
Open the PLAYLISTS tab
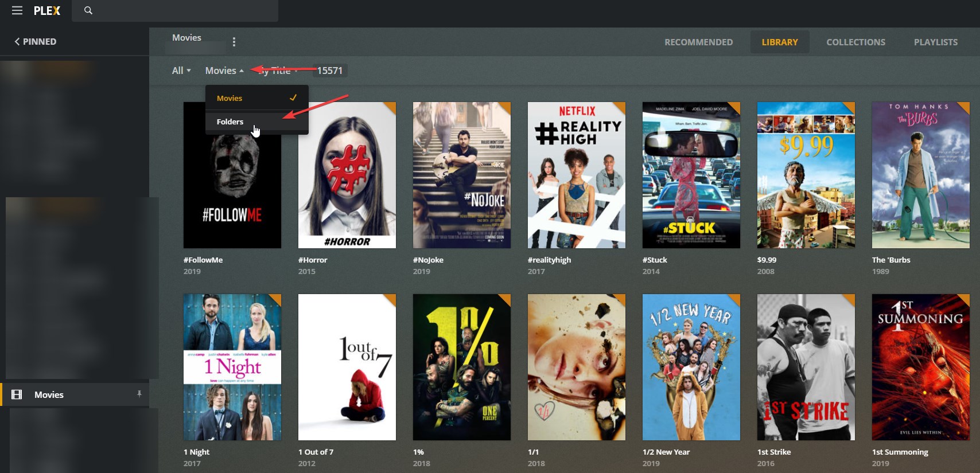pyautogui.click(x=935, y=42)
